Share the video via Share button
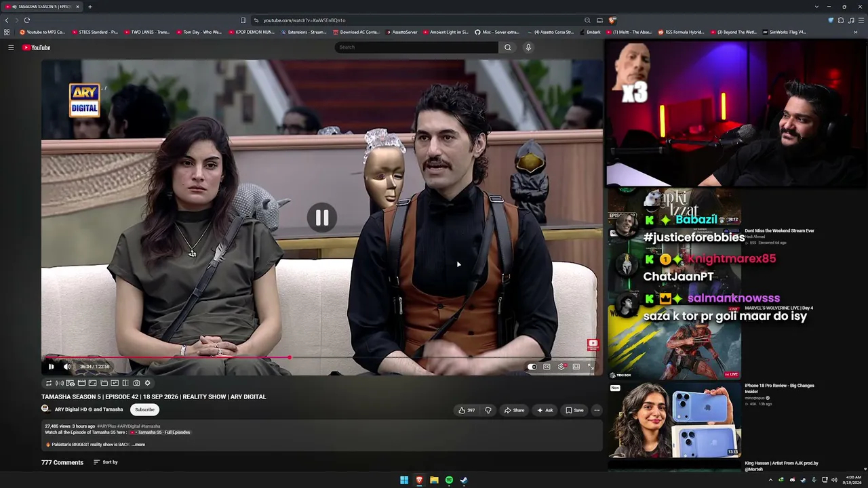Image resolution: width=868 pixels, height=488 pixels. (514, 410)
